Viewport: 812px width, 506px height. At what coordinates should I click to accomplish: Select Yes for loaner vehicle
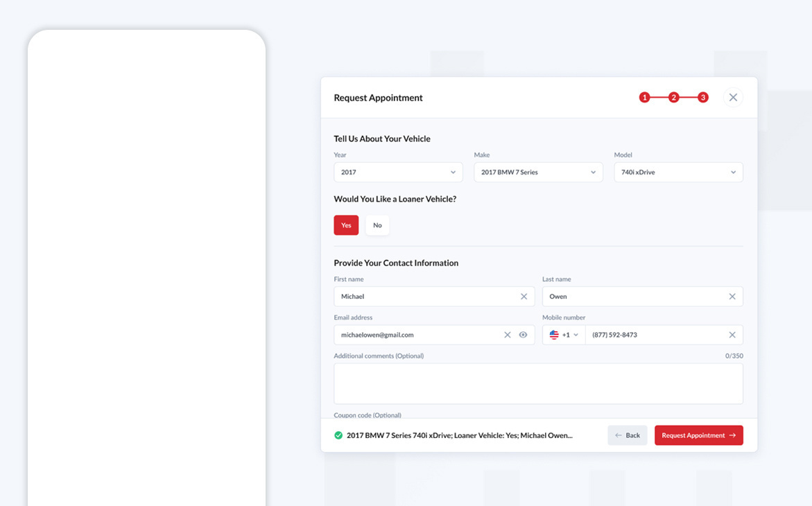[346, 225]
